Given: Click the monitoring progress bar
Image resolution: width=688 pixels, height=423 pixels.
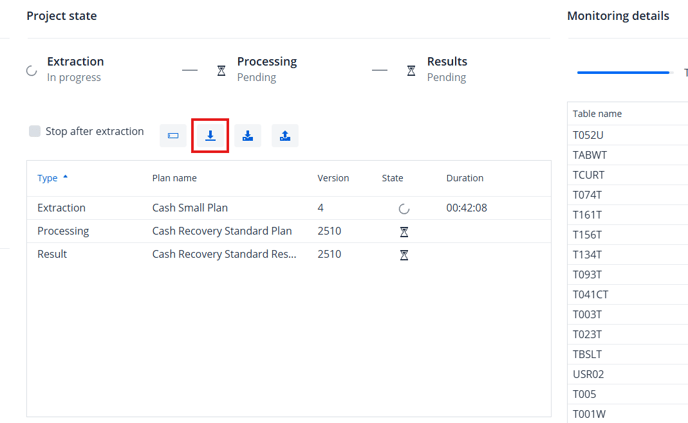Looking at the screenshot, I should point(623,72).
